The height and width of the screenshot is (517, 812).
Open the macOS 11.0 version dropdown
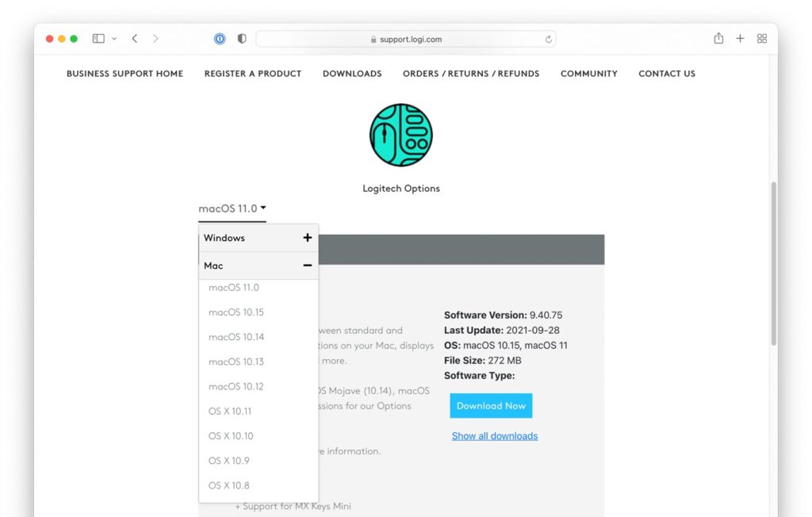point(232,209)
